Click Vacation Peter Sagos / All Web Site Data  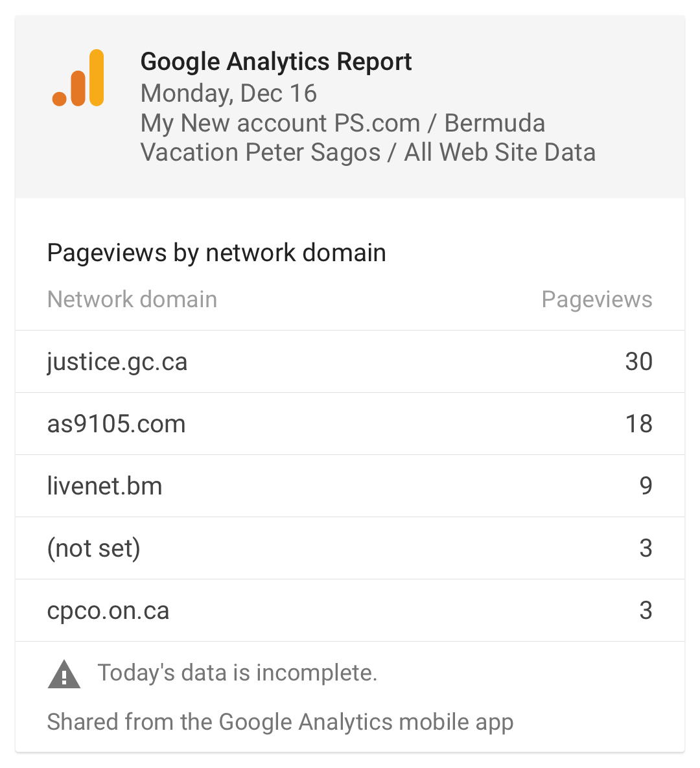click(x=368, y=152)
